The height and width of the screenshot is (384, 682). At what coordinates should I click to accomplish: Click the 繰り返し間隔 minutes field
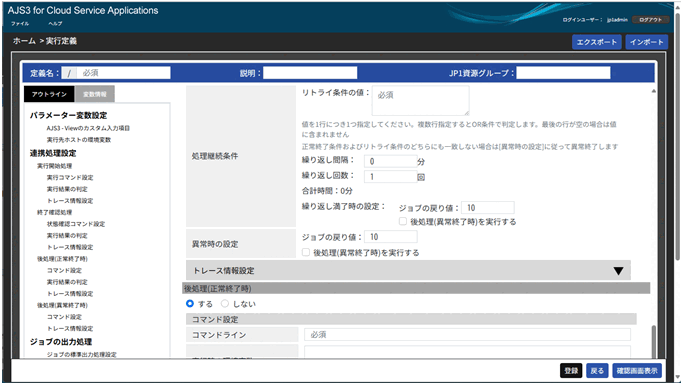tap(391, 161)
